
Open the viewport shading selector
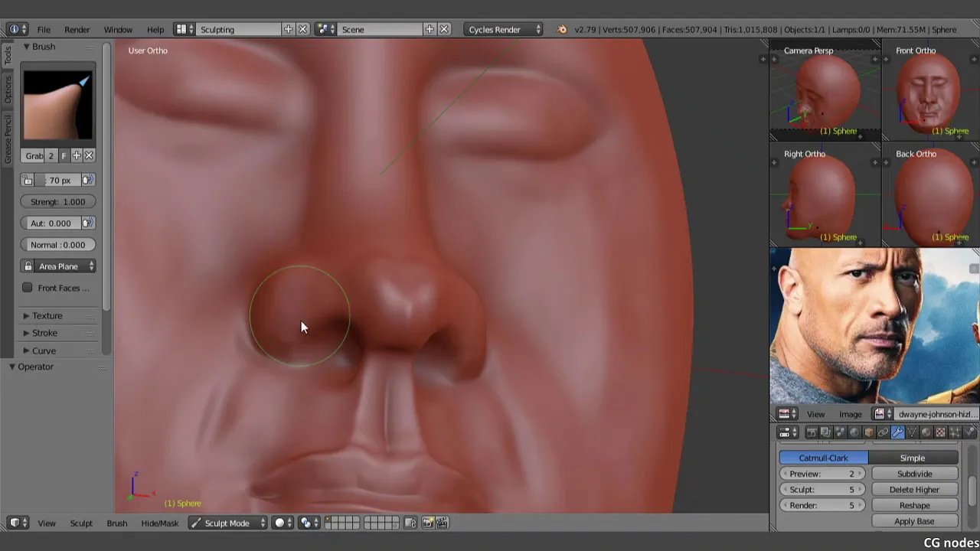pyautogui.click(x=283, y=523)
